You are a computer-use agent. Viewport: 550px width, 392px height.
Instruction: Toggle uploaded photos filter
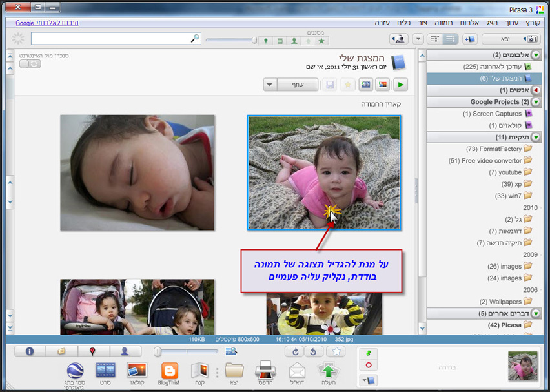[308, 41]
